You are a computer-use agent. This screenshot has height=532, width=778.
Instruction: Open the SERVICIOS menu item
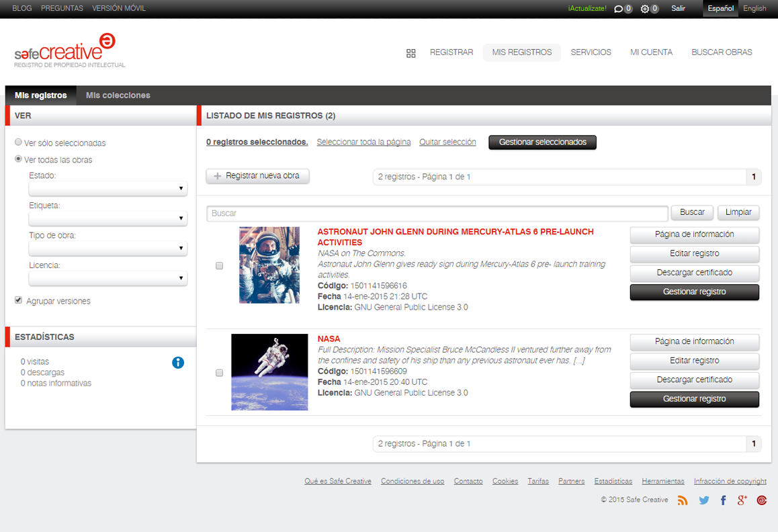tap(591, 52)
